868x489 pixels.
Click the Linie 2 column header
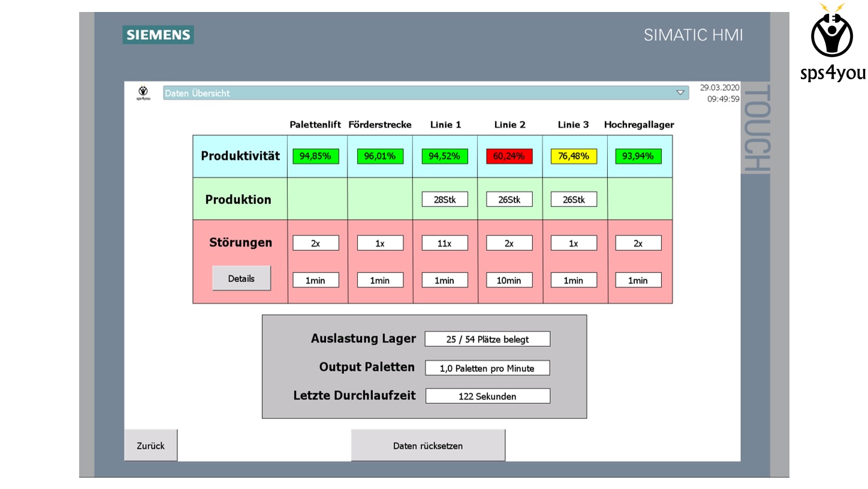[x=510, y=125]
